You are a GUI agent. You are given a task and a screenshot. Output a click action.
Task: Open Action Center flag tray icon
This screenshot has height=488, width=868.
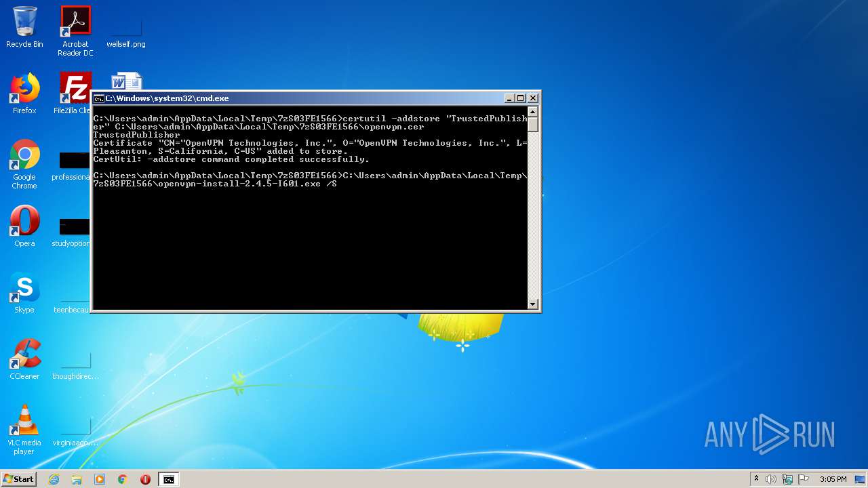pyautogui.click(x=804, y=479)
